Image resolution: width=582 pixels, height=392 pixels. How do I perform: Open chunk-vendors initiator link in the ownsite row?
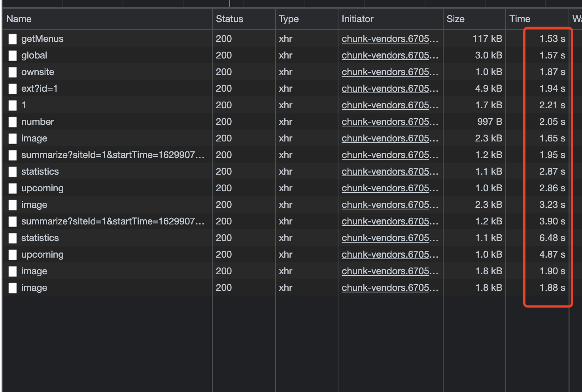389,72
